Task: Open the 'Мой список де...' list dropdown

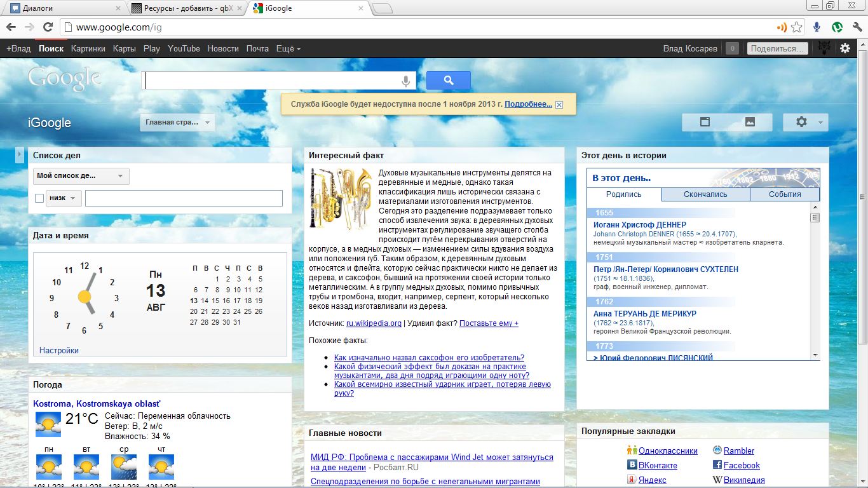Action: pyautogui.click(x=81, y=176)
